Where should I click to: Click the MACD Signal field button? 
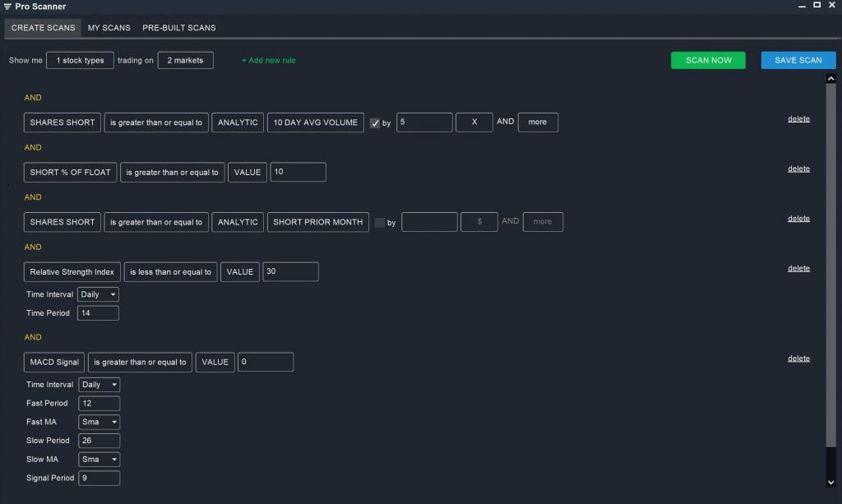pos(54,362)
